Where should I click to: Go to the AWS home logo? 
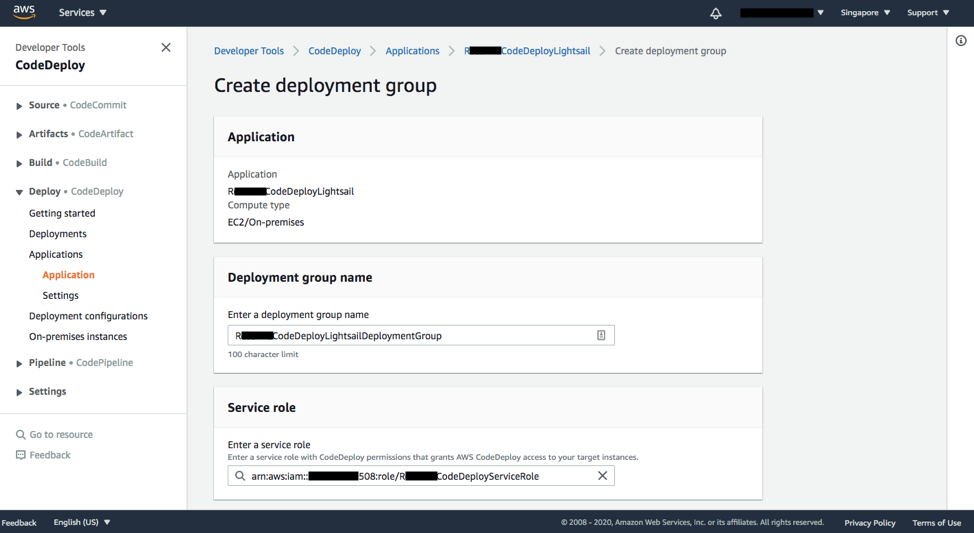point(24,12)
